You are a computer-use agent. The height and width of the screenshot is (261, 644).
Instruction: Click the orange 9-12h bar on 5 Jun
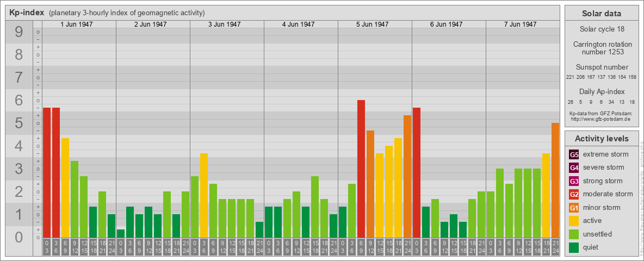(370, 184)
